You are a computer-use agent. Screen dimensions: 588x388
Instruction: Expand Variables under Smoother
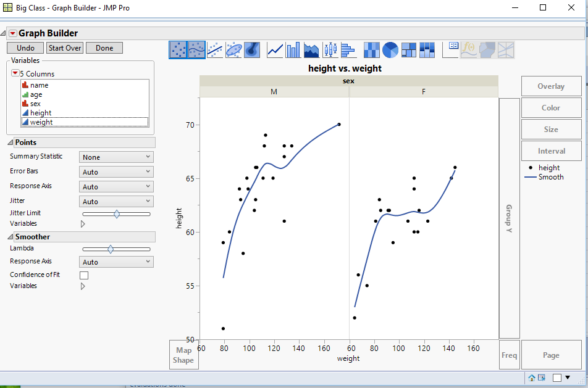[x=83, y=286]
